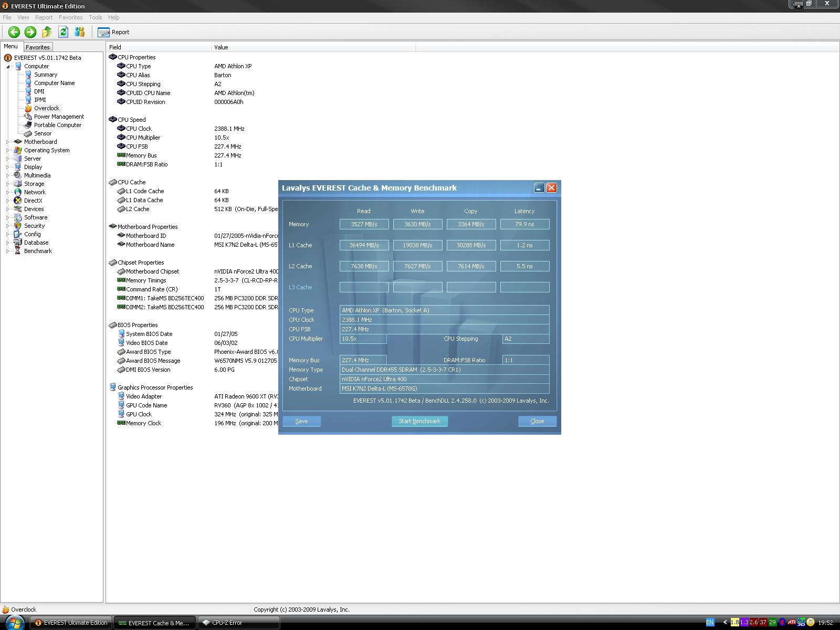The height and width of the screenshot is (630, 840).
Task: Open the Manage User Preferences people icon
Action: tap(79, 32)
